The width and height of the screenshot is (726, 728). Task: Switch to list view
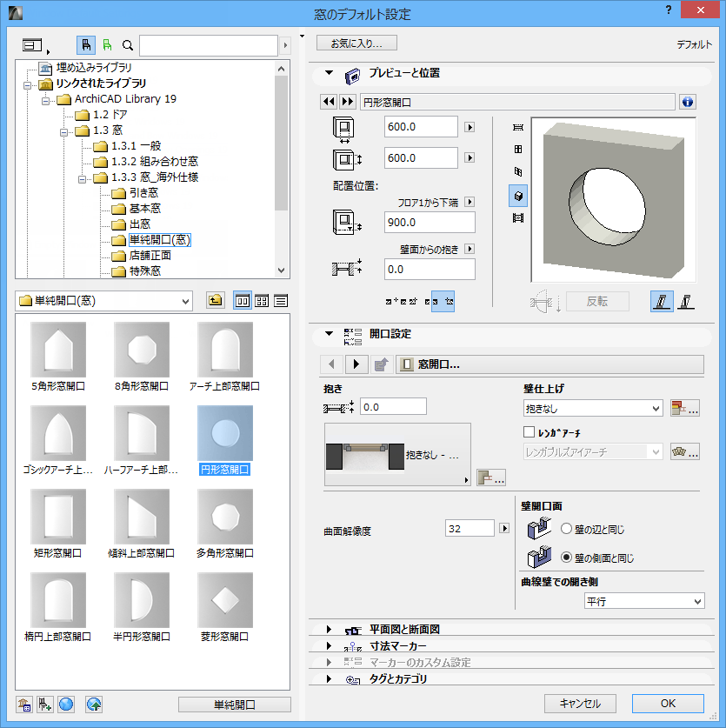[x=281, y=301]
